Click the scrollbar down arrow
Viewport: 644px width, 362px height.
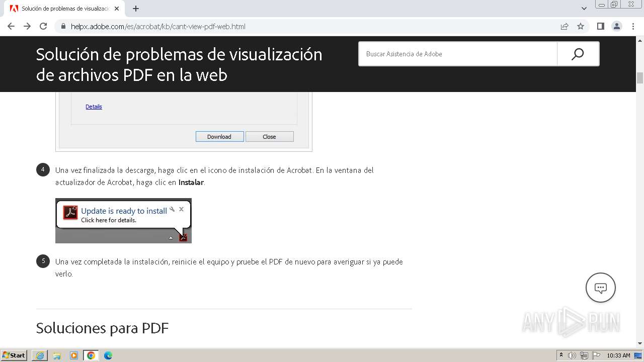(640, 343)
